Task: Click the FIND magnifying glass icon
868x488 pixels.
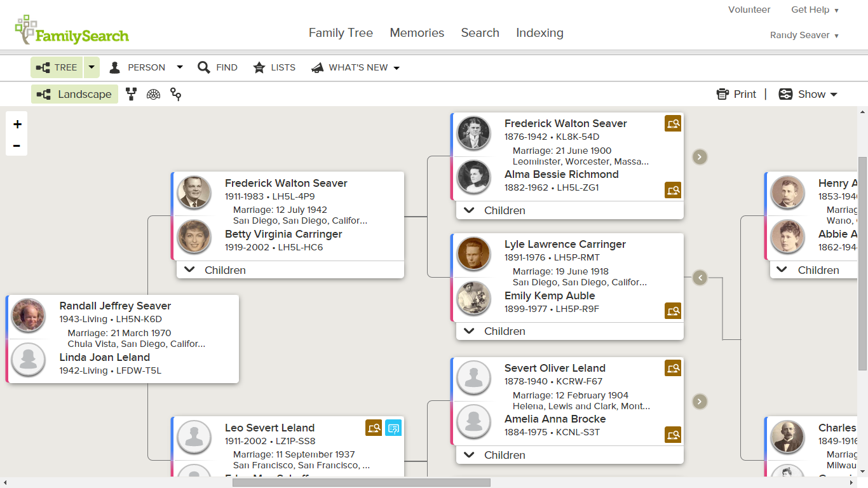Action: click(203, 67)
